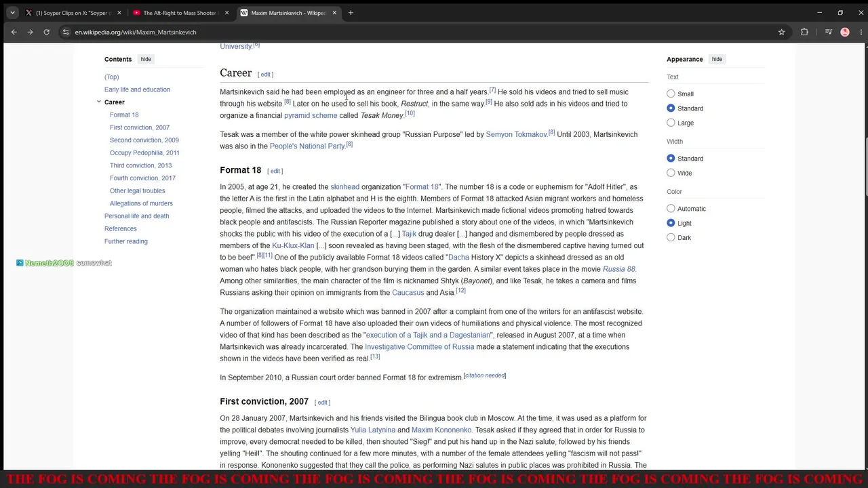868x488 pixels.
Task: View site information icon in address bar
Action: coord(66,32)
